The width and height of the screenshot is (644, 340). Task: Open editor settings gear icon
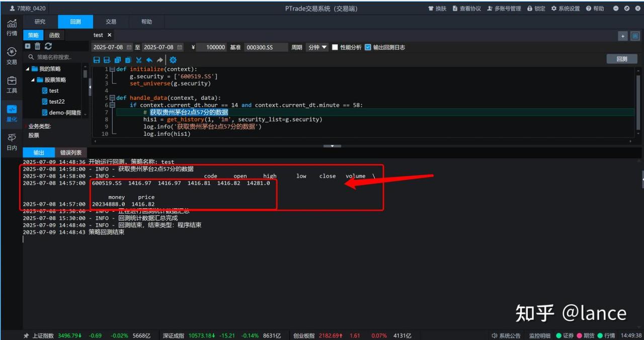pos(173,60)
